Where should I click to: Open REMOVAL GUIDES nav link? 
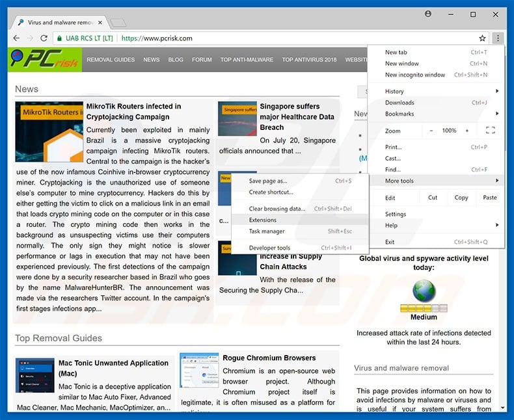111,60
